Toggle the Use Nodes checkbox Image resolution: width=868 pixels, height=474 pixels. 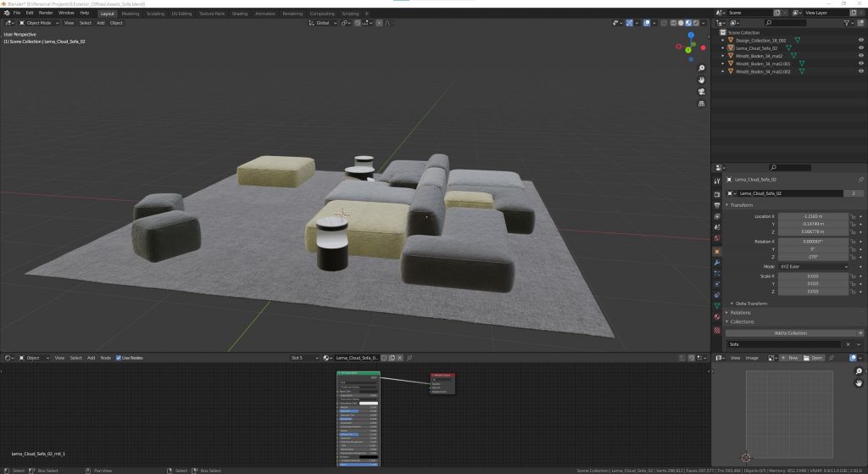[119, 358]
